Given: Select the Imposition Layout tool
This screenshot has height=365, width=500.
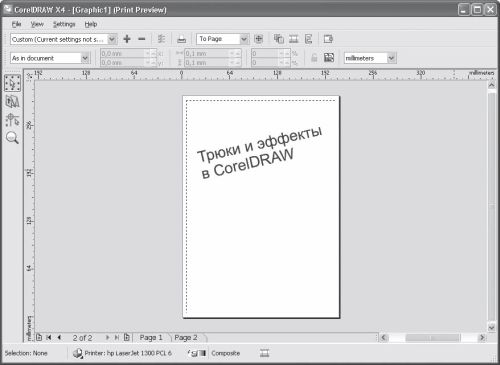Looking at the screenshot, I should click(x=12, y=102).
